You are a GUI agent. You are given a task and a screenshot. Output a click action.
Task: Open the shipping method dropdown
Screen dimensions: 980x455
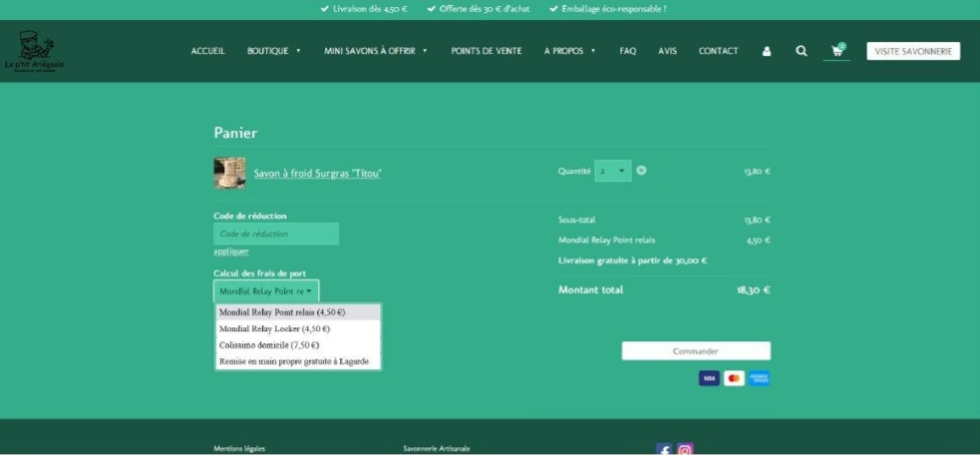pos(266,291)
